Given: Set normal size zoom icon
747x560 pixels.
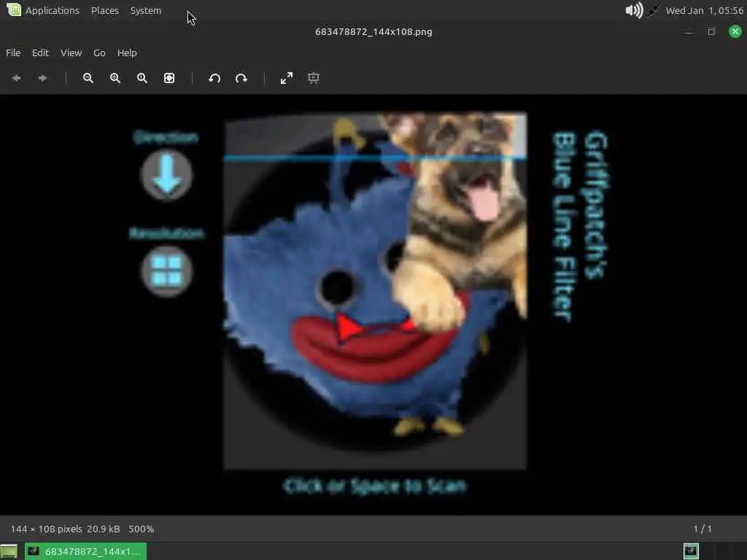Looking at the screenshot, I should [x=142, y=78].
